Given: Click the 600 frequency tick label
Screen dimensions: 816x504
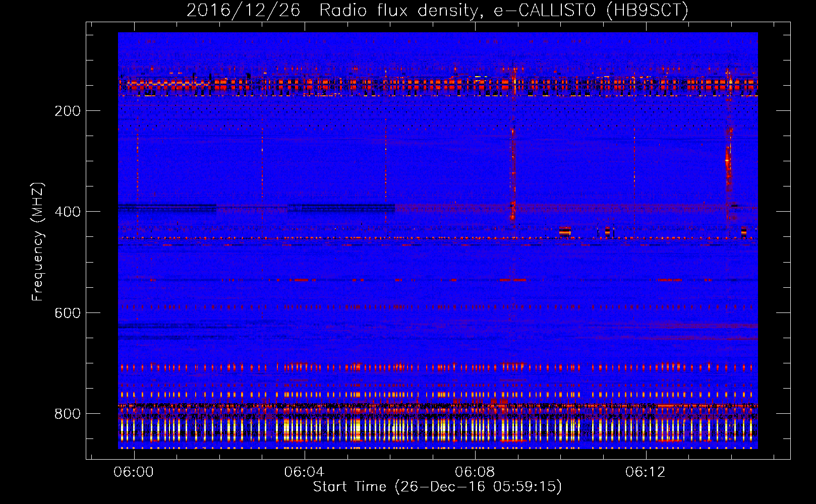Looking at the screenshot, I should [x=68, y=313].
